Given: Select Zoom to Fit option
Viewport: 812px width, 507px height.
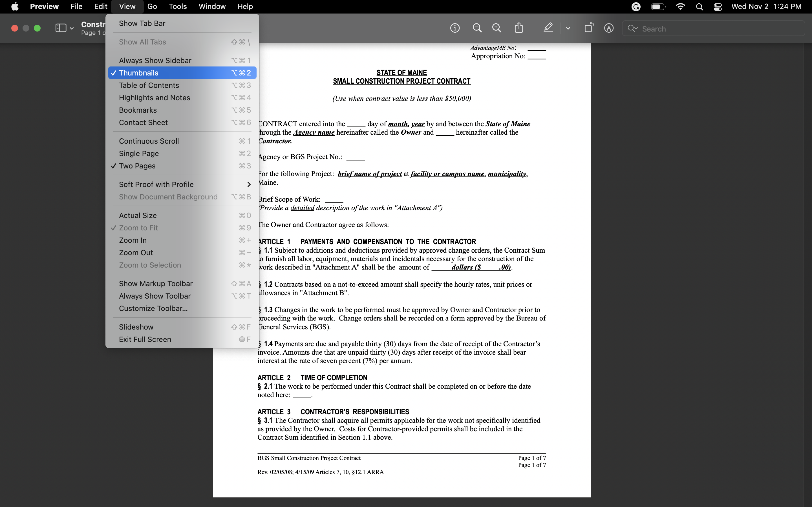Looking at the screenshot, I should tap(138, 227).
